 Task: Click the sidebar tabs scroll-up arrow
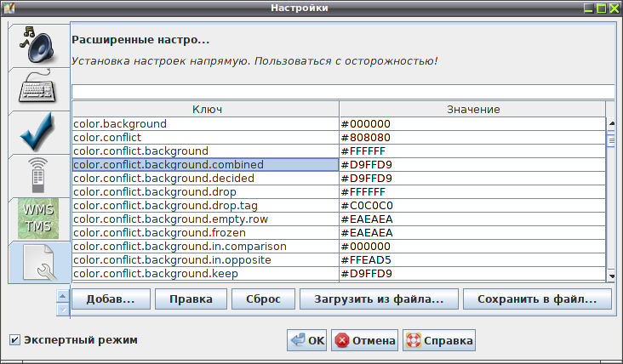63,296
